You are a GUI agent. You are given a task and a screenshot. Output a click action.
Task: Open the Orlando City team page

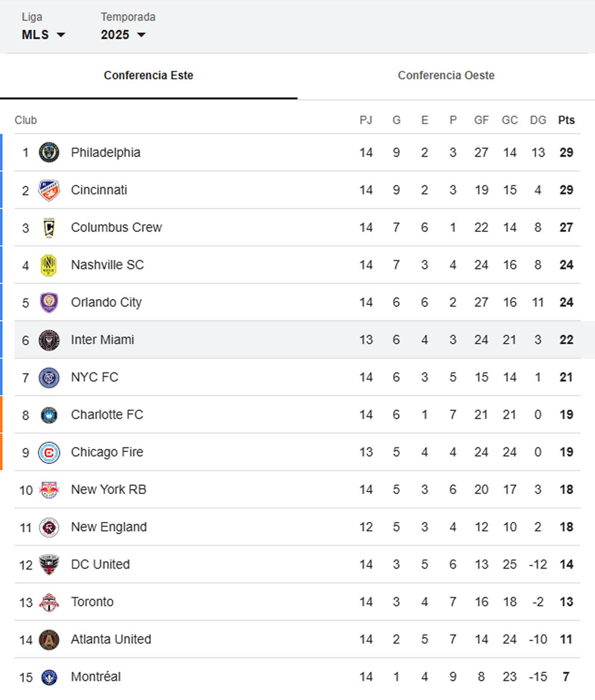[106, 302]
